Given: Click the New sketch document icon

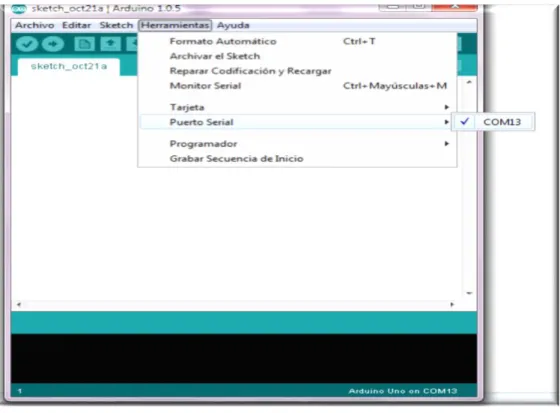Looking at the screenshot, I should click(84, 44).
